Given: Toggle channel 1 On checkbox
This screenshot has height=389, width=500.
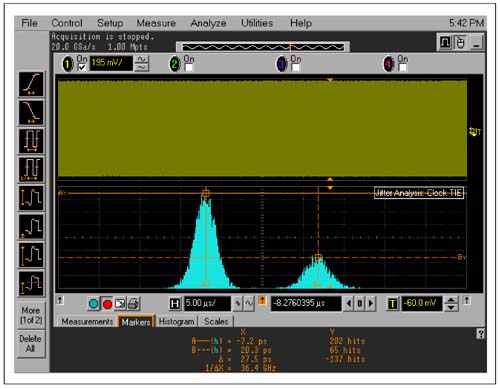Looking at the screenshot, I should click(x=82, y=67).
